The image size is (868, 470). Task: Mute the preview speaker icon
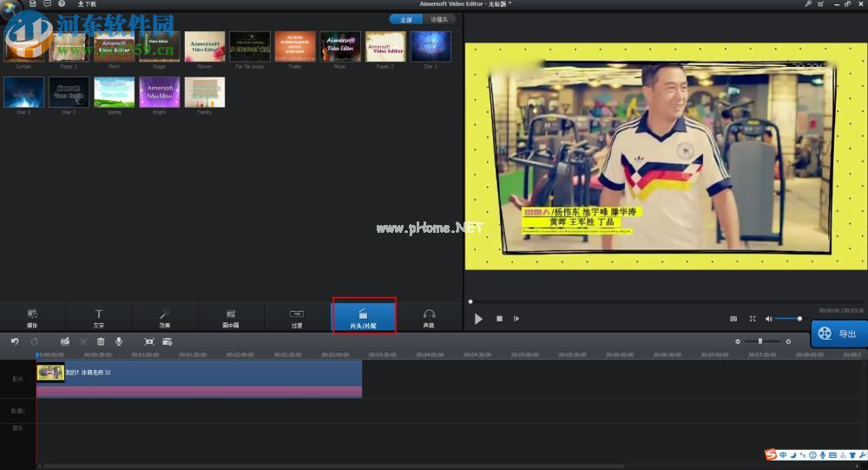pyautogui.click(x=768, y=319)
